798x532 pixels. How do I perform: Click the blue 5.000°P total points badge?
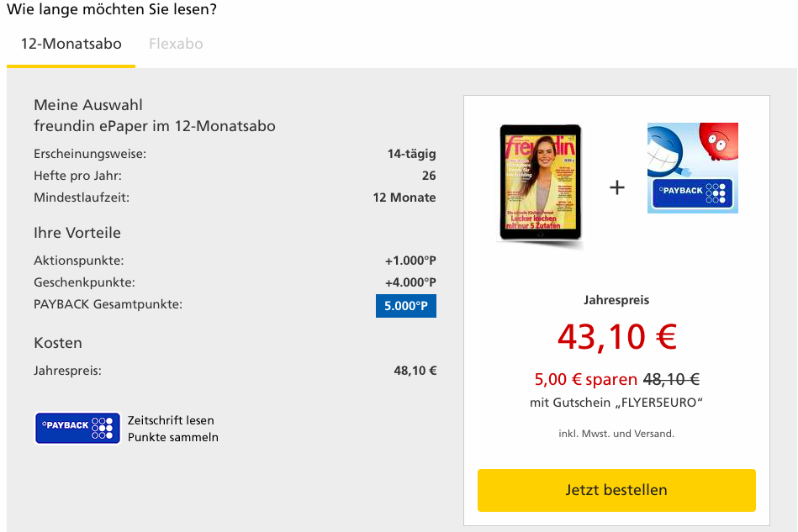tap(405, 306)
